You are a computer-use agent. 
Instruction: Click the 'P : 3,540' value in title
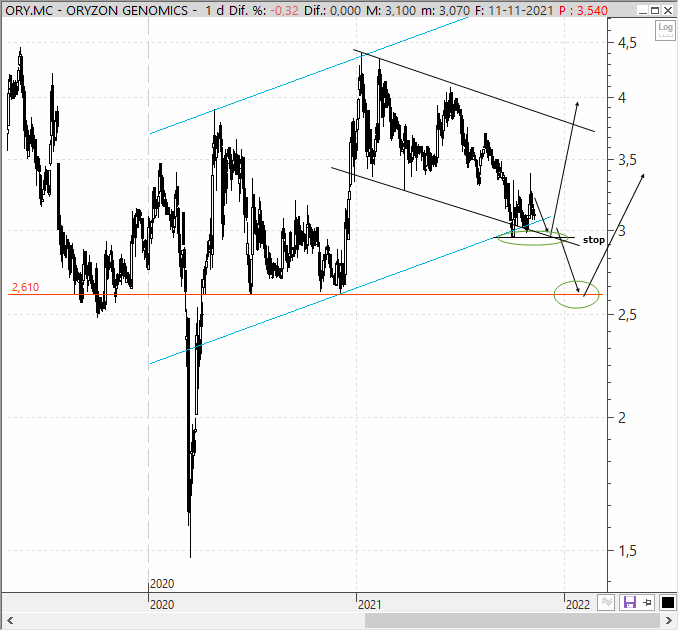click(583, 10)
